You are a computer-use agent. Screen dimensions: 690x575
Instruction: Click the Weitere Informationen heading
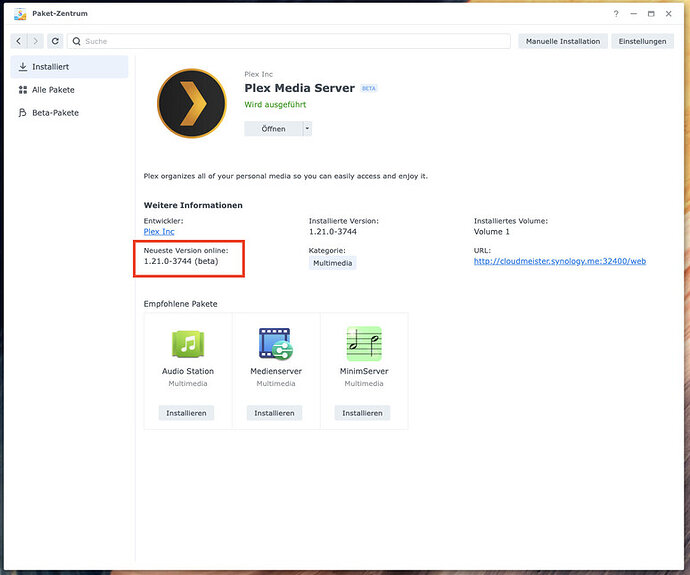click(193, 205)
